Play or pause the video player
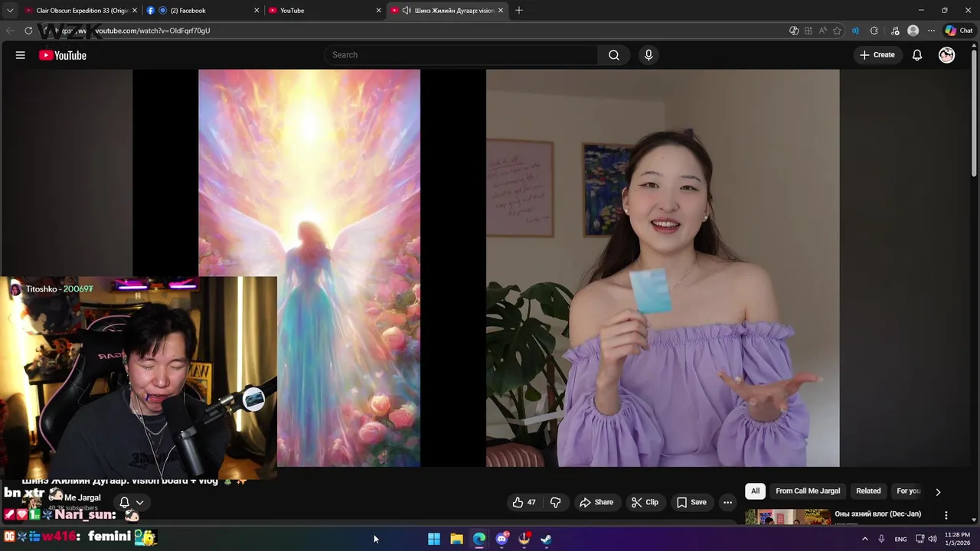The height and width of the screenshot is (551, 980). 485,268
